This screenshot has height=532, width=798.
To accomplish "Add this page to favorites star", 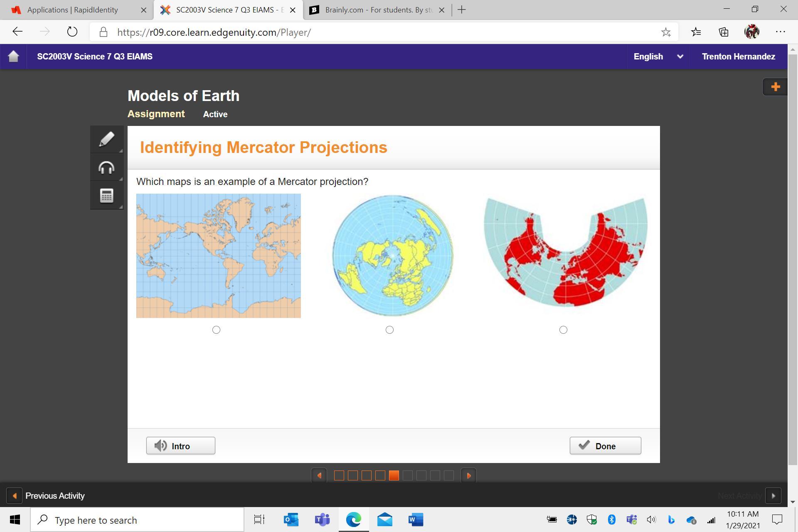I will [x=666, y=32].
